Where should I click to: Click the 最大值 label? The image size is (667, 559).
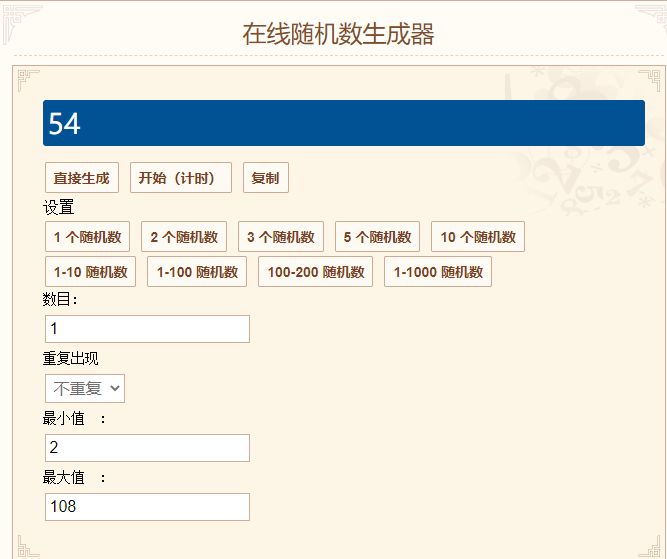(x=74, y=477)
